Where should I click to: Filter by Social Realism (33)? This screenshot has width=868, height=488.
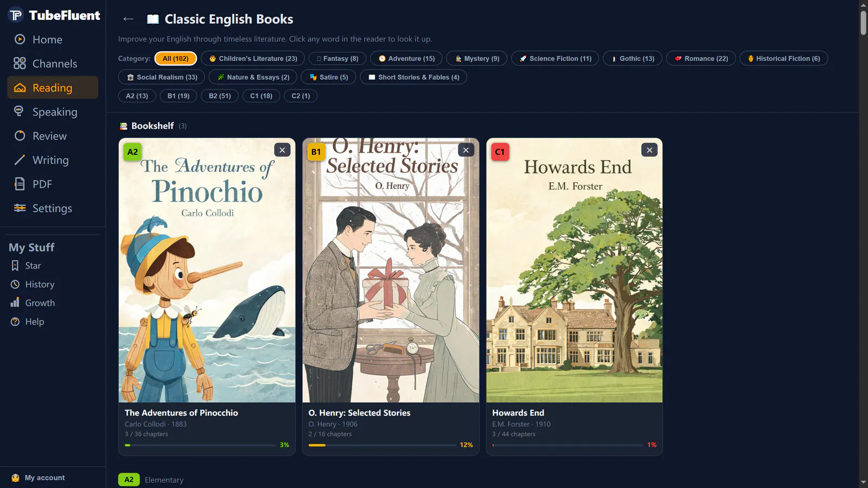pyautogui.click(x=162, y=77)
